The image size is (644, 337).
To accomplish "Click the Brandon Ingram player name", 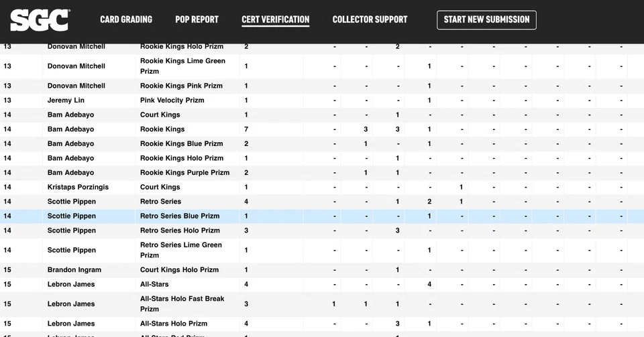I will click(74, 270).
